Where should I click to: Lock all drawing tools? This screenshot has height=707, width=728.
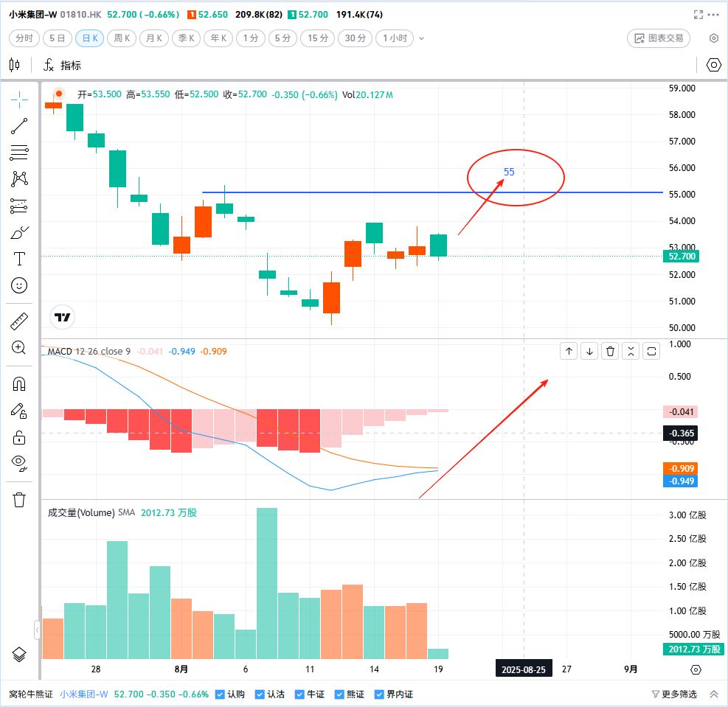19,437
